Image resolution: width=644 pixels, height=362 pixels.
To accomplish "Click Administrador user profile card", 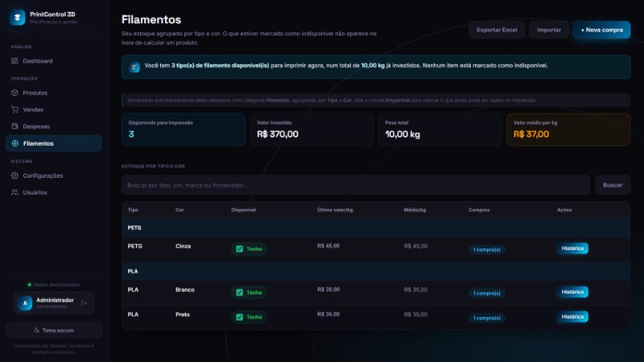I will coord(54,303).
